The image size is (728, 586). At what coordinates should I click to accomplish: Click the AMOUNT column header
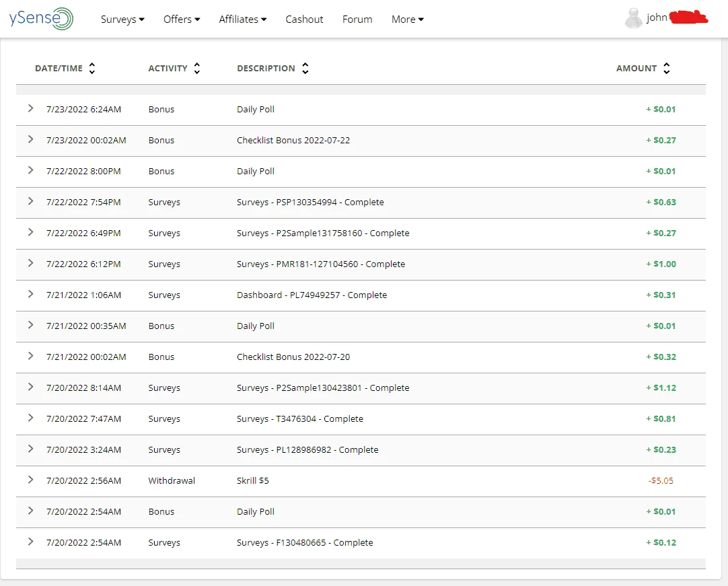click(636, 68)
